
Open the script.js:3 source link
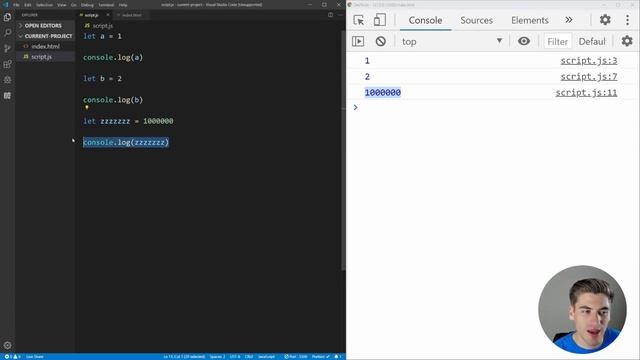589,61
